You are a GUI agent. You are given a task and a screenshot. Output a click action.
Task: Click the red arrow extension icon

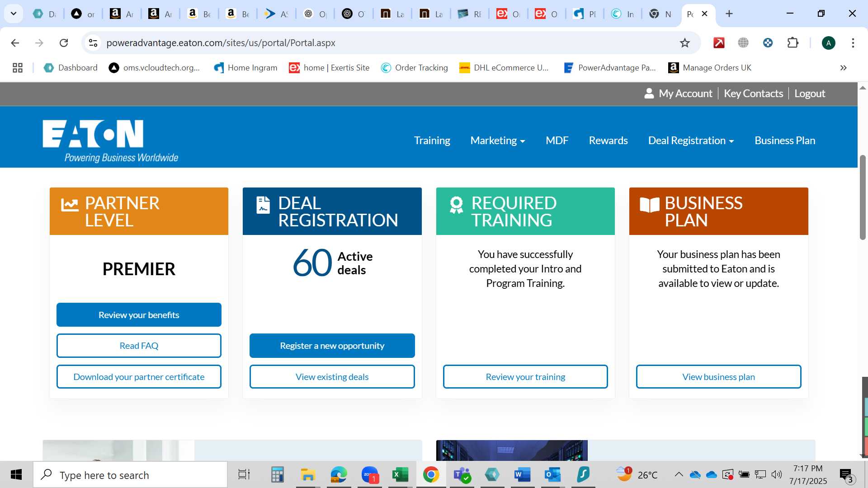coord(719,43)
